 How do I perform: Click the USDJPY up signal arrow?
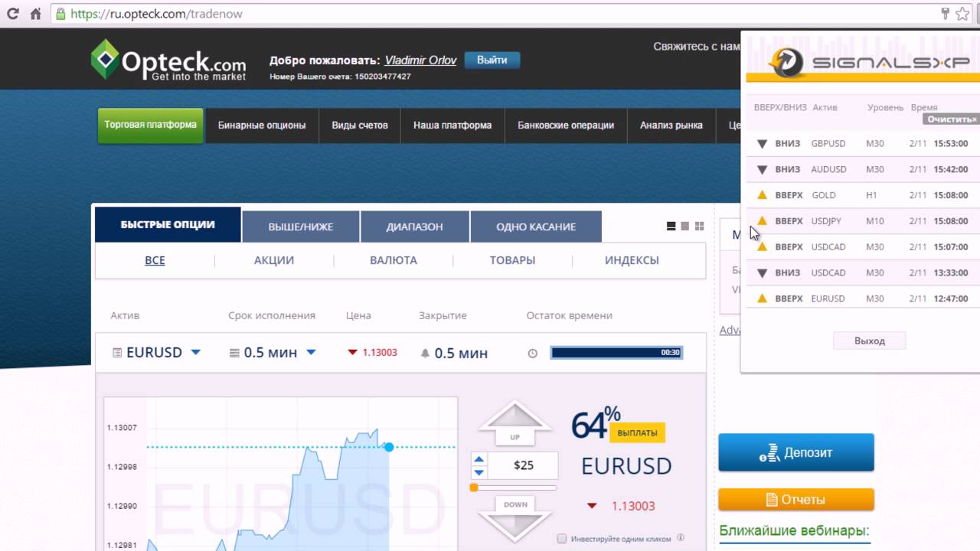tap(762, 220)
